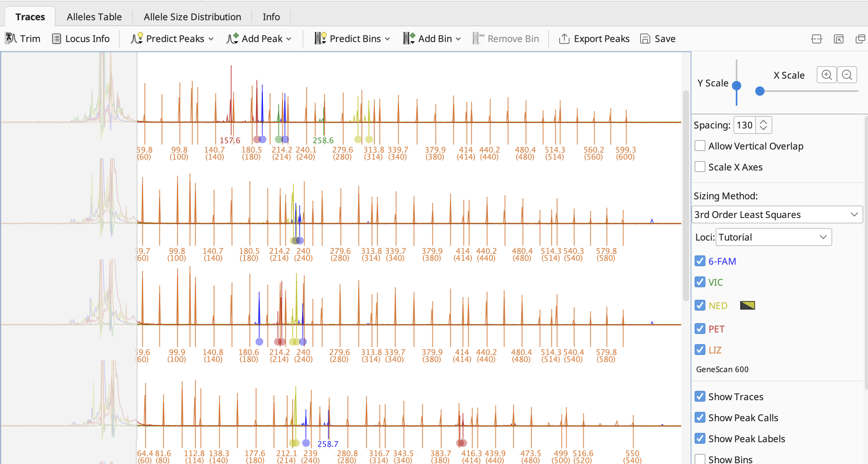Screen dimensions: 868x464
Task: Uncheck the 6-FAM dye channel
Action: 700,261
